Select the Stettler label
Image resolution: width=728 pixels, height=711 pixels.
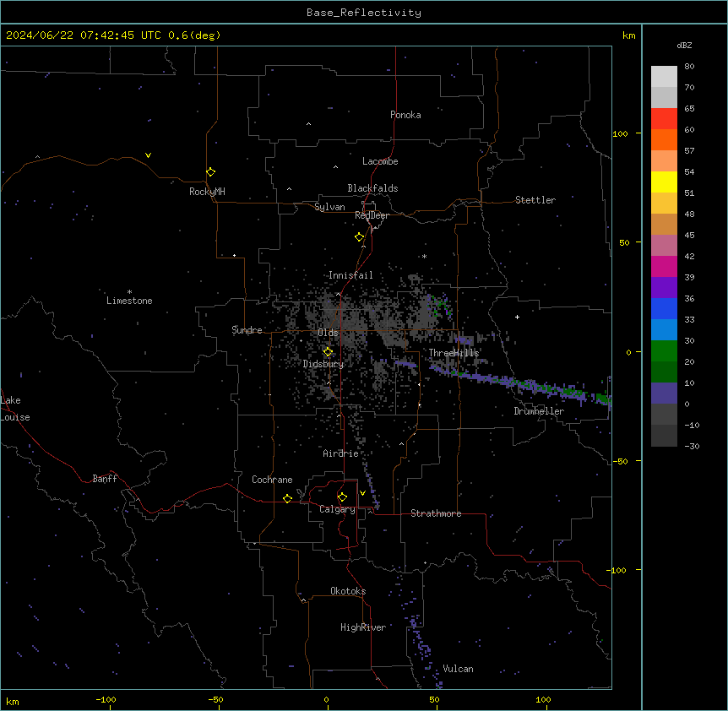[x=535, y=200]
